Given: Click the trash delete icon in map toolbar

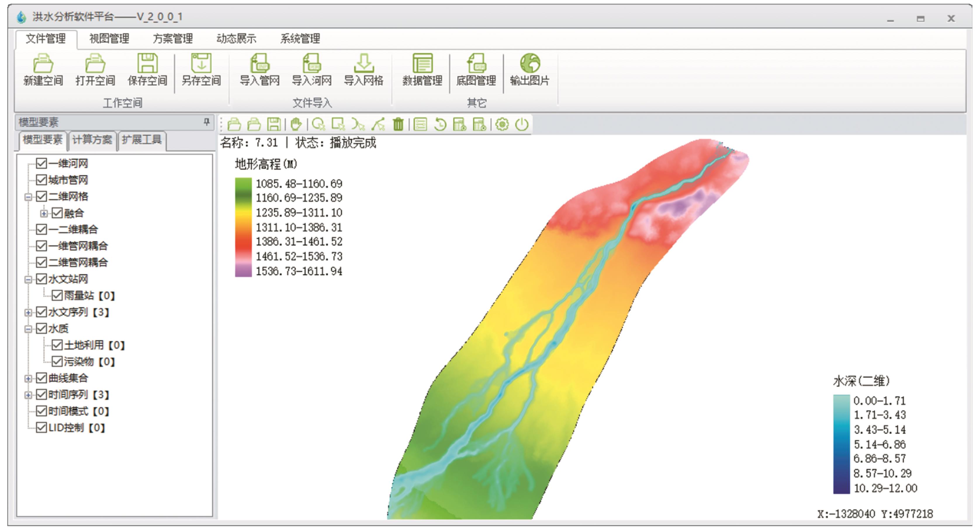Looking at the screenshot, I should (x=398, y=124).
